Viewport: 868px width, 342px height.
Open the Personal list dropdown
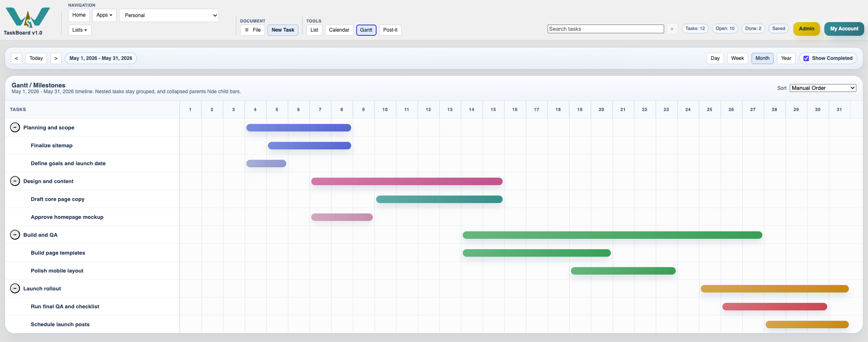[169, 15]
